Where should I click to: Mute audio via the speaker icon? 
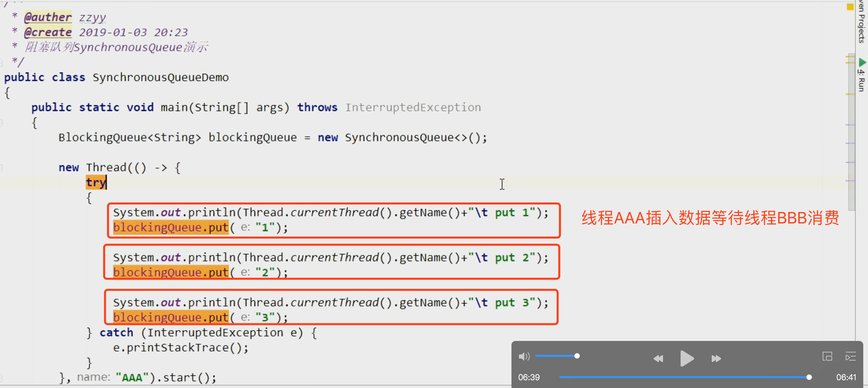click(x=524, y=356)
